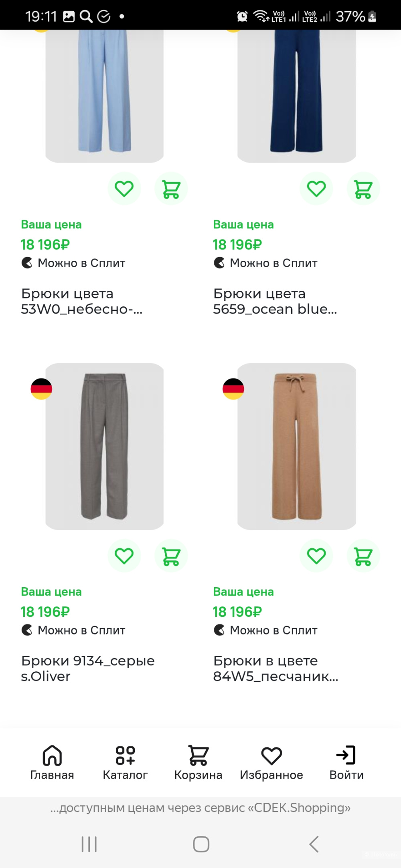Open sand-colored trousers product image
Viewport: 401px width, 868px height.
(296, 446)
